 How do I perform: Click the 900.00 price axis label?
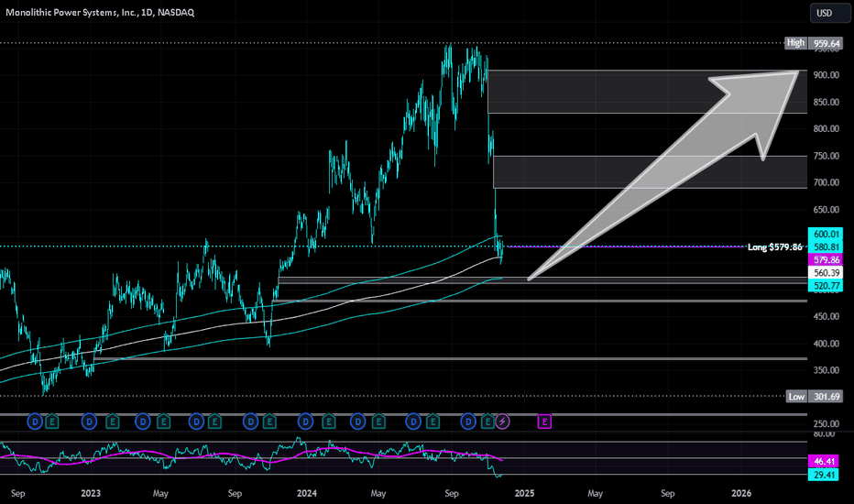827,75
